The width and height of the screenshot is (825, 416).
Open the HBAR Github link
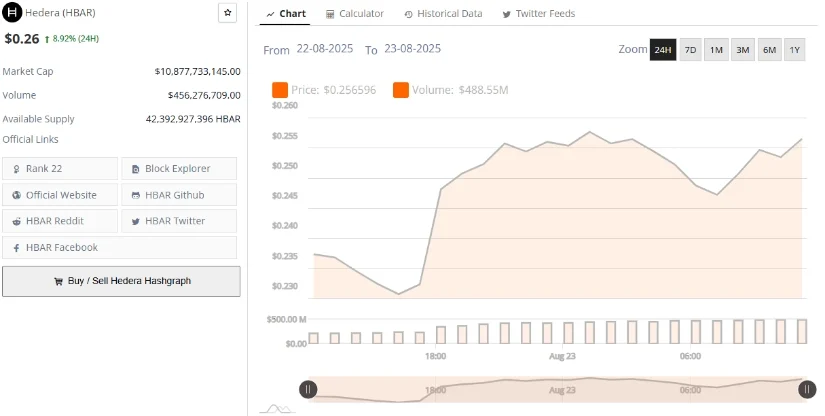[x=179, y=195]
